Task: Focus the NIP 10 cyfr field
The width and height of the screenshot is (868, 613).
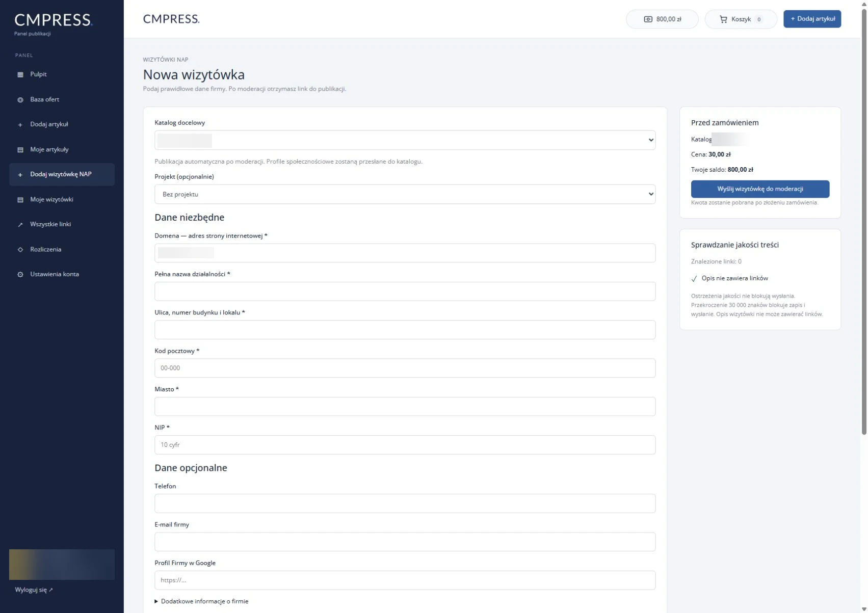Action: click(x=405, y=445)
